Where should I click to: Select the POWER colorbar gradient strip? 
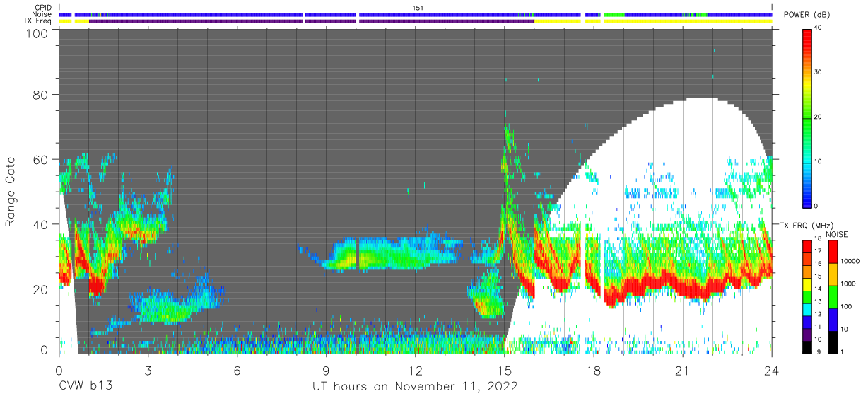point(807,117)
